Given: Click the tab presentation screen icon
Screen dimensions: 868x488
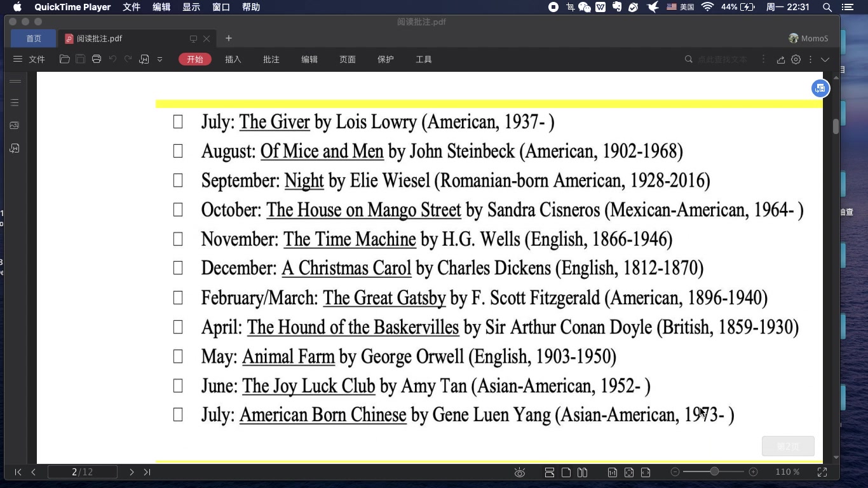Looking at the screenshot, I should coord(194,39).
